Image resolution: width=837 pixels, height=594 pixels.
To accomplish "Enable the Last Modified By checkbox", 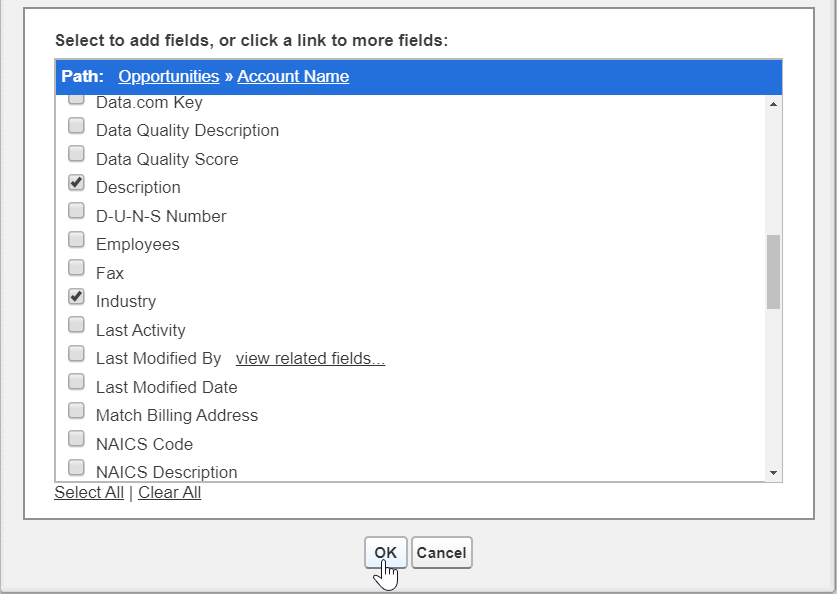I will point(76,354).
